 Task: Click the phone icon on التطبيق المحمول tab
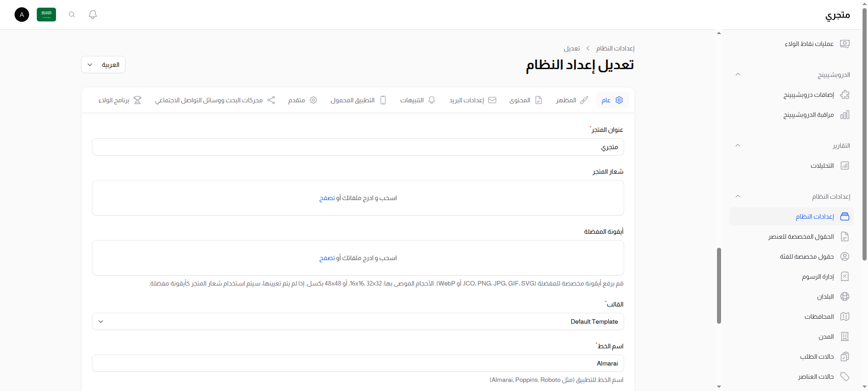click(383, 100)
